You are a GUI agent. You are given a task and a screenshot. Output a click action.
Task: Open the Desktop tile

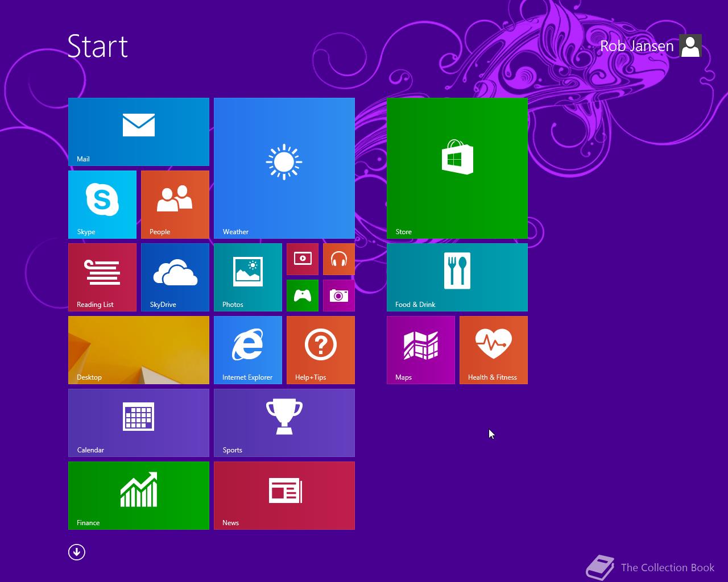(139, 350)
